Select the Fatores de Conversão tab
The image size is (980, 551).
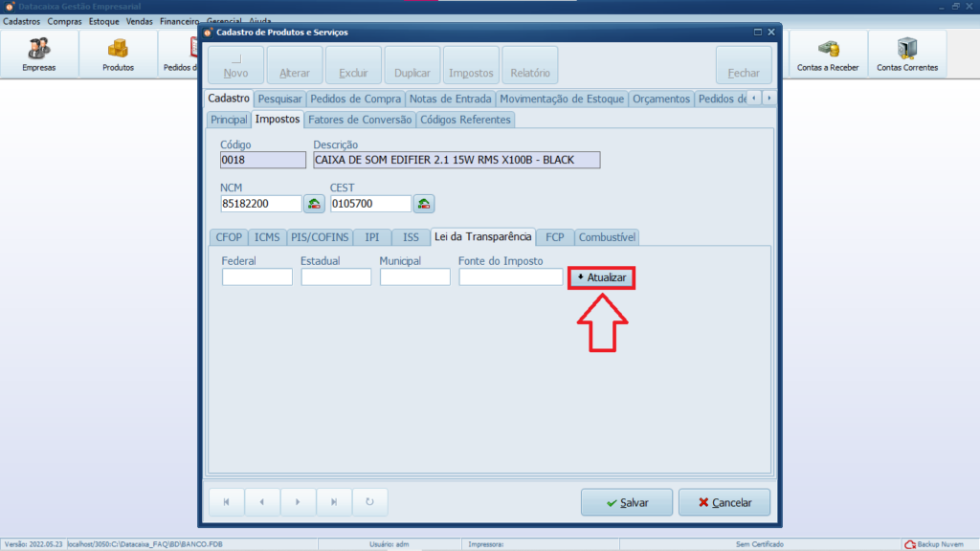point(360,120)
